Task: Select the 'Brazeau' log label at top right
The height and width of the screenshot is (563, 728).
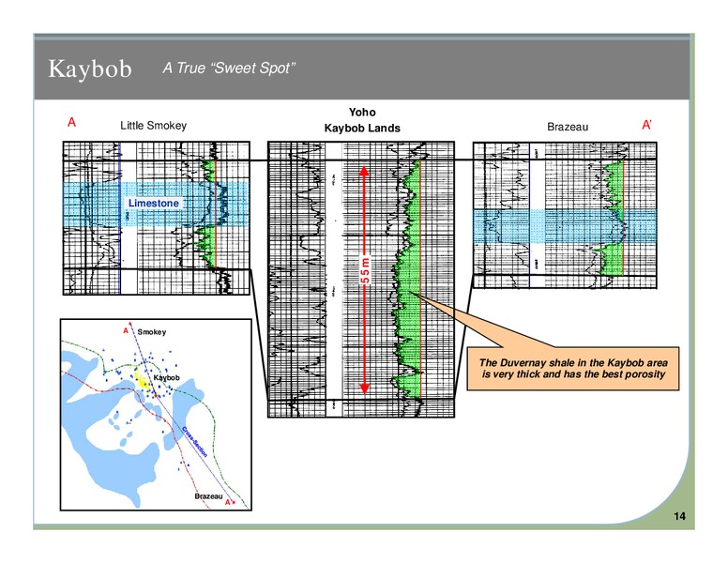Action: [568, 127]
